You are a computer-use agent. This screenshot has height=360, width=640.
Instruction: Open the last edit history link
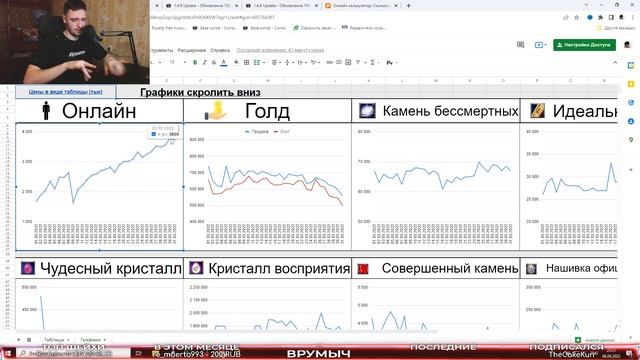tap(280, 50)
